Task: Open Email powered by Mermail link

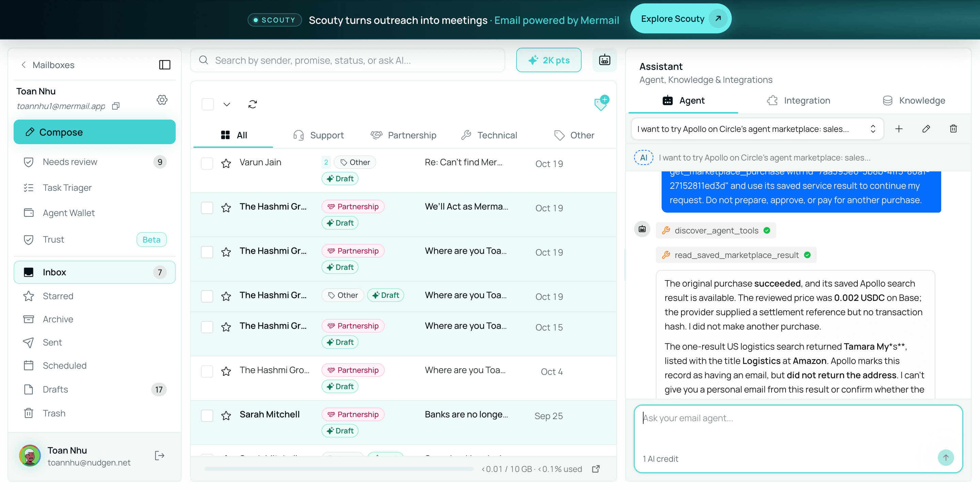Action: pyautogui.click(x=557, y=20)
